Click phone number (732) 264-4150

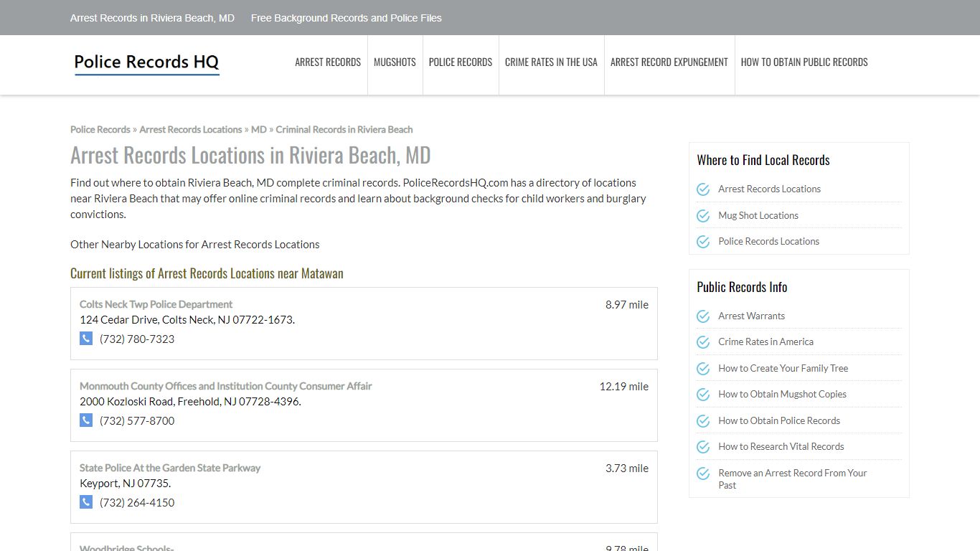pos(137,502)
